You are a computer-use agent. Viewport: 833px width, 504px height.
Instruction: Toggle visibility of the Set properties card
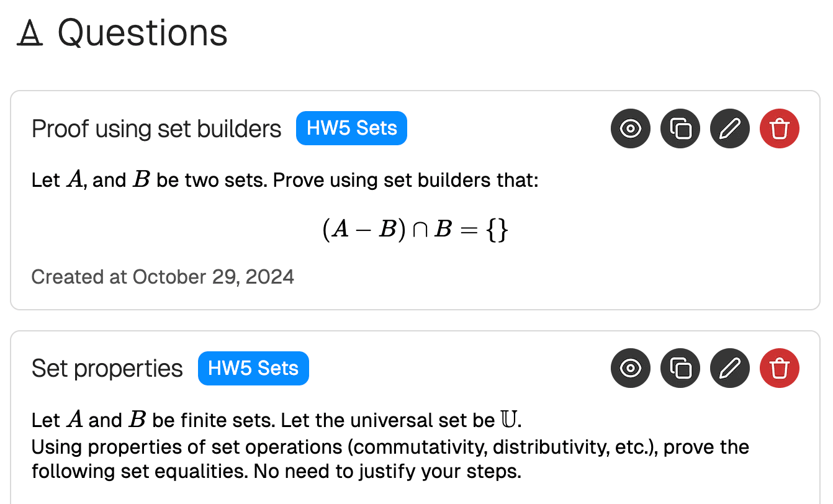click(631, 368)
